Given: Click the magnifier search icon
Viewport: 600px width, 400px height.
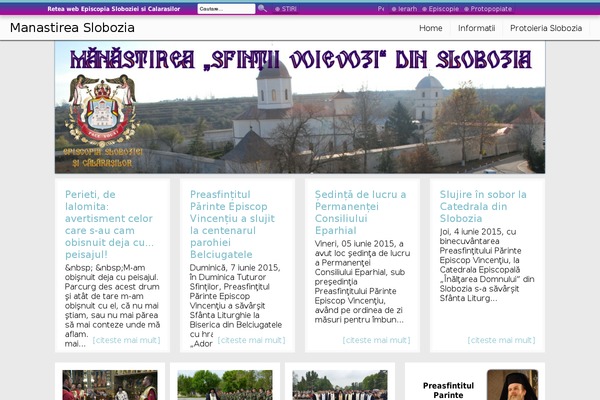Looking at the screenshot, I should (x=262, y=8).
